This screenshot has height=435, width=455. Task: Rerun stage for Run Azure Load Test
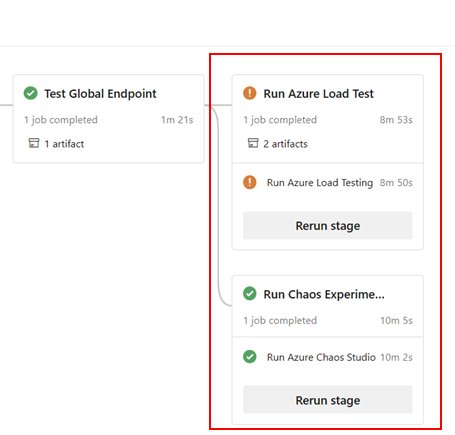point(328,225)
